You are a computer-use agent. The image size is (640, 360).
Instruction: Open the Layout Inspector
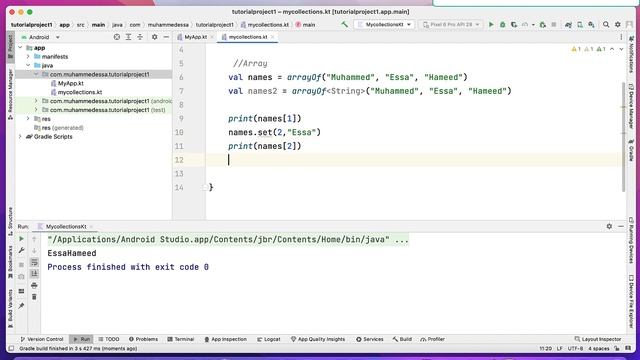tap(598, 339)
